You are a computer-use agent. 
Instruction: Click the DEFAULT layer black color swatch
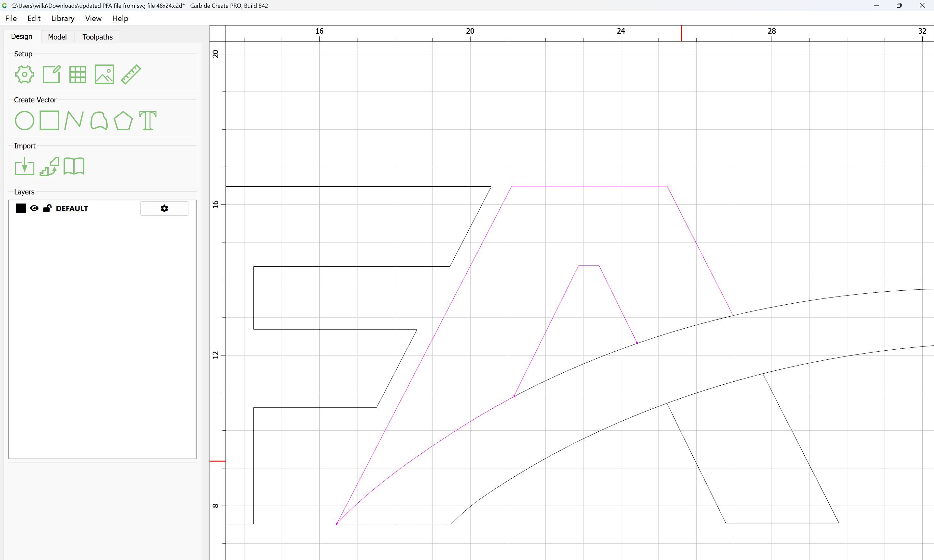21,208
